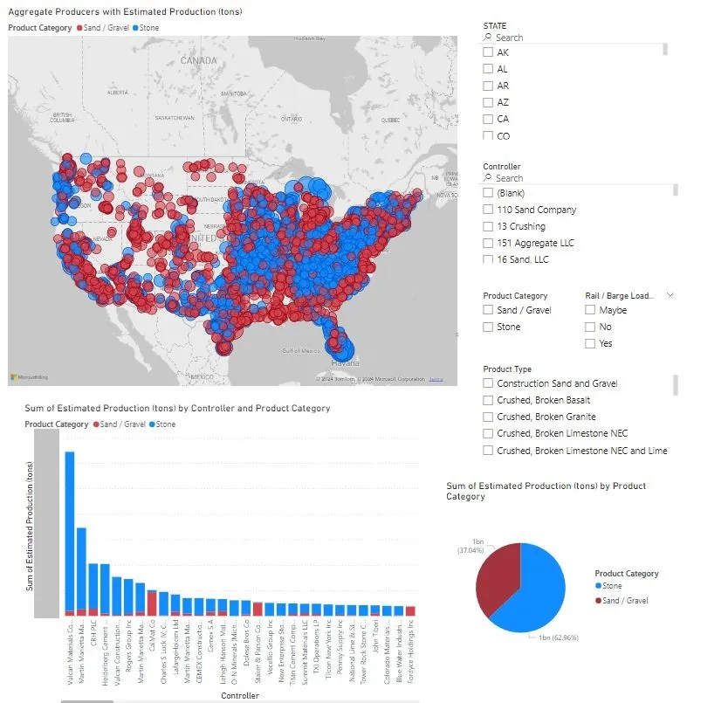Click the mostly red CalMat Co bar
The height and width of the screenshot is (703, 728).
click(152, 603)
